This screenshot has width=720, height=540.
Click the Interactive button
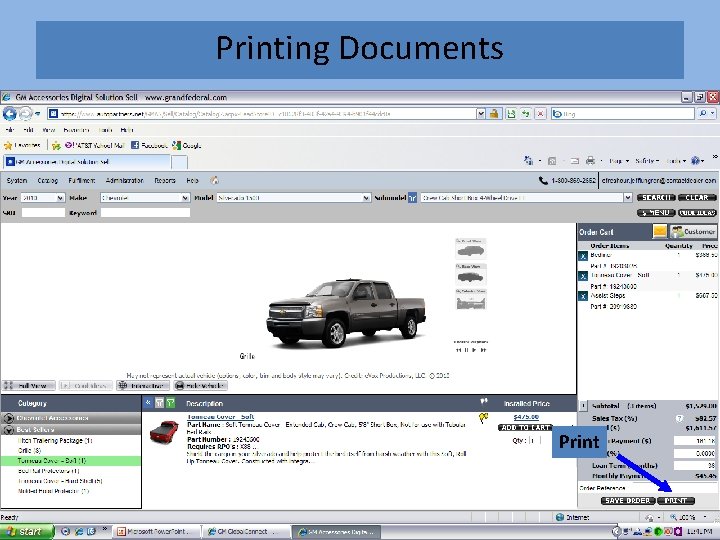(143, 386)
